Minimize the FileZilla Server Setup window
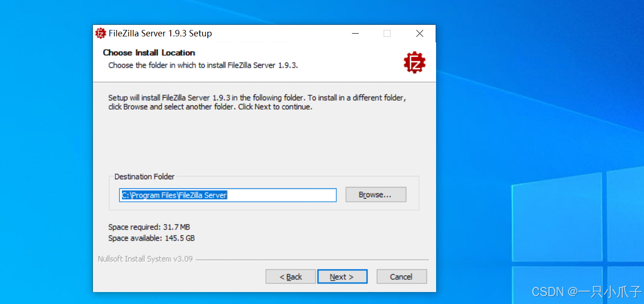 (355, 33)
